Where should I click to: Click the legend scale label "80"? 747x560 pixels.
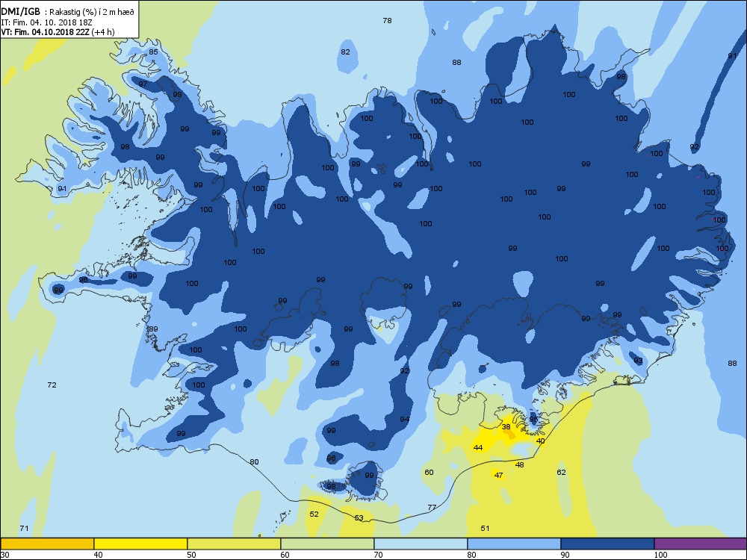pos(471,555)
